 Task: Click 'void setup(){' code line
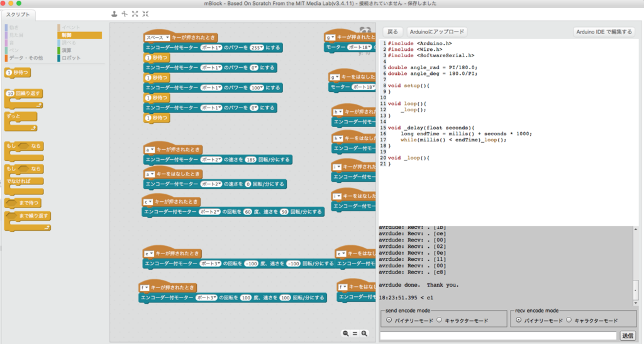(x=409, y=86)
